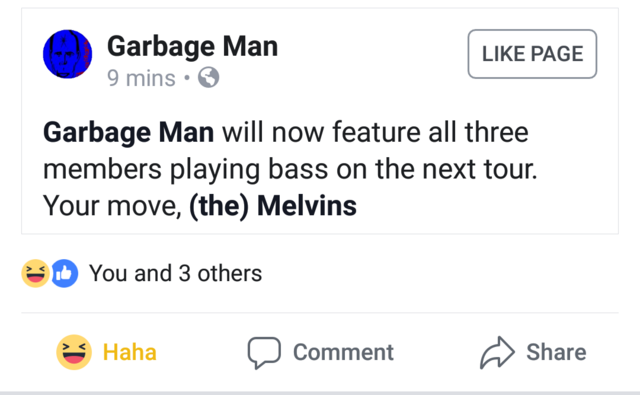Click the Garbage Man page name header

(192, 47)
